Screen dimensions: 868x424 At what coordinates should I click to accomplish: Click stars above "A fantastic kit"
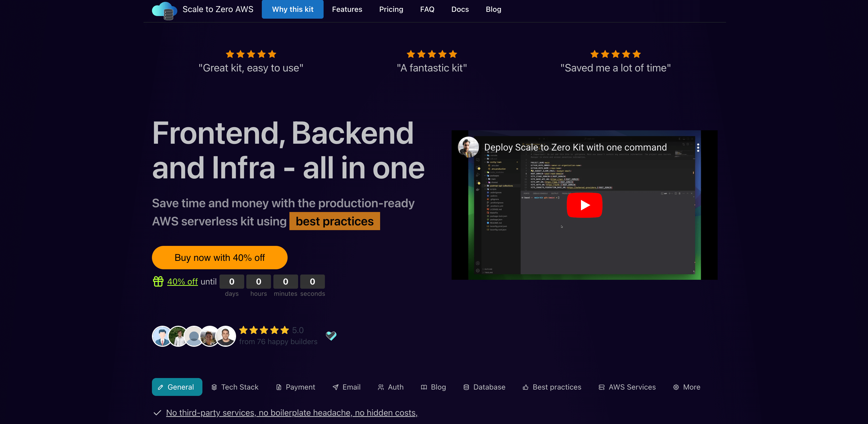(x=432, y=54)
